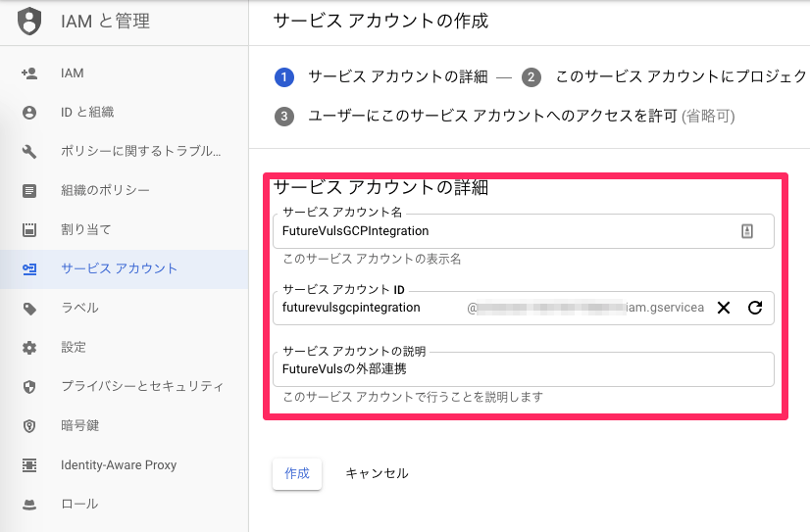Screen dimensions: 810x532
Task: Focus the サービス アカウントの説明 input field
Action: point(524,369)
